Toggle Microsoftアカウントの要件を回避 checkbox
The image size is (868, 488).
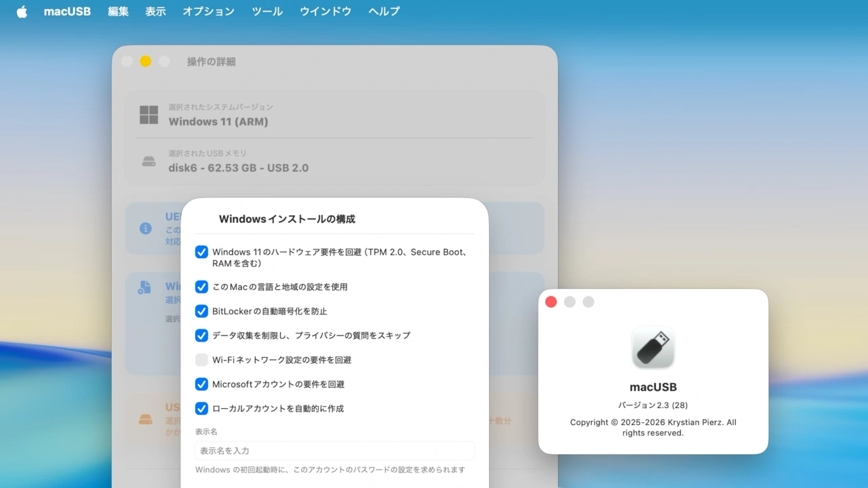[x=201, y=384]
